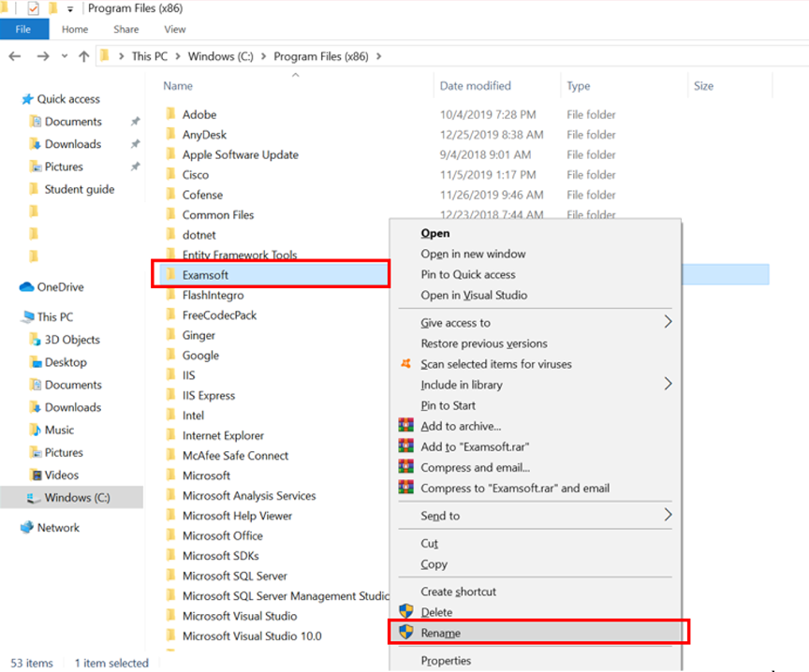Open the quick access toolbar customize dropdown

tap(70, 9)
